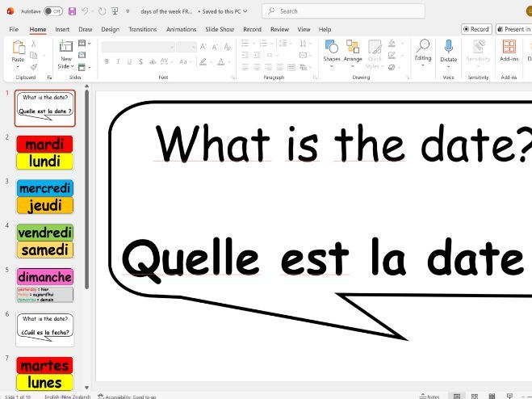Toggle Strikethrough formatting
532x399 pixels.
coord(153,61)
